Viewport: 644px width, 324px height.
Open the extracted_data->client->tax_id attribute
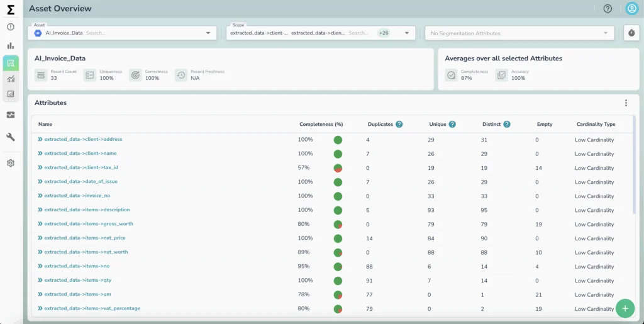(81, 167)
